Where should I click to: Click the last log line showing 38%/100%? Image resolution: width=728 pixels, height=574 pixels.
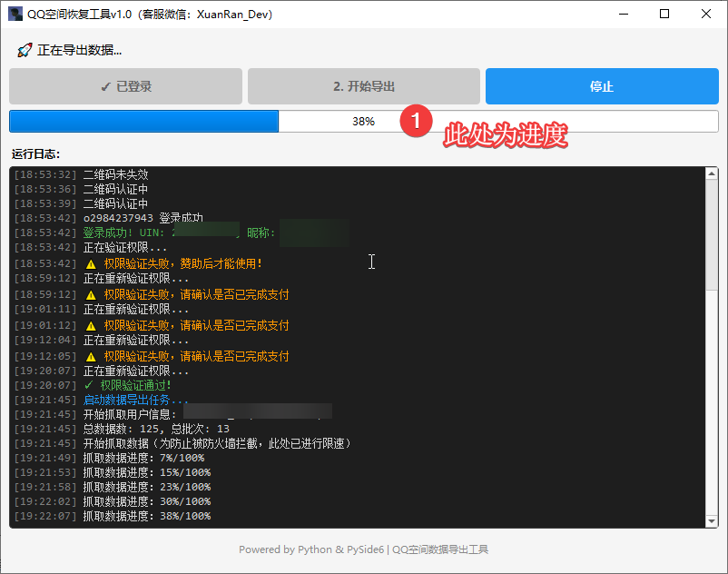[146, 516]
